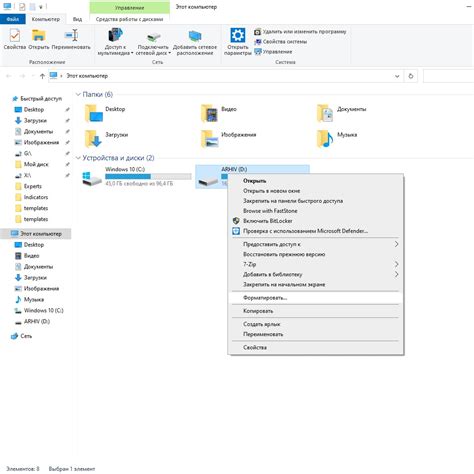Click the Свойства checkmark icon in ribbon
Screen dimensions: 474x474
[15, 35]
